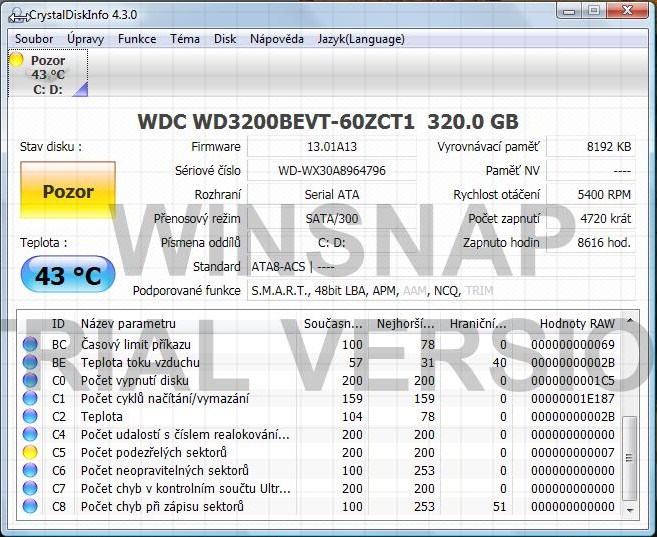The height and width of the screenshot is (537, 657).
Task: Click the serial number WD-WX30A8964796 field
Action: (332, 170)
